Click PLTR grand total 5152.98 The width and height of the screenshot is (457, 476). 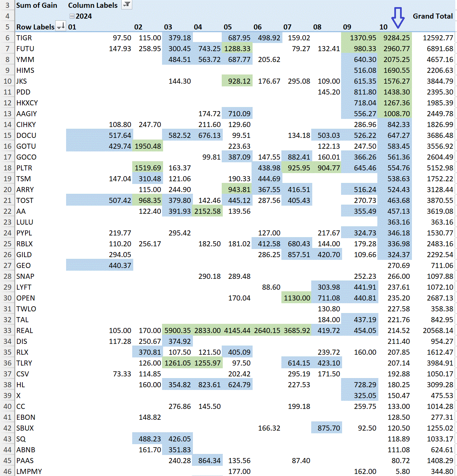tap(440, 168)
